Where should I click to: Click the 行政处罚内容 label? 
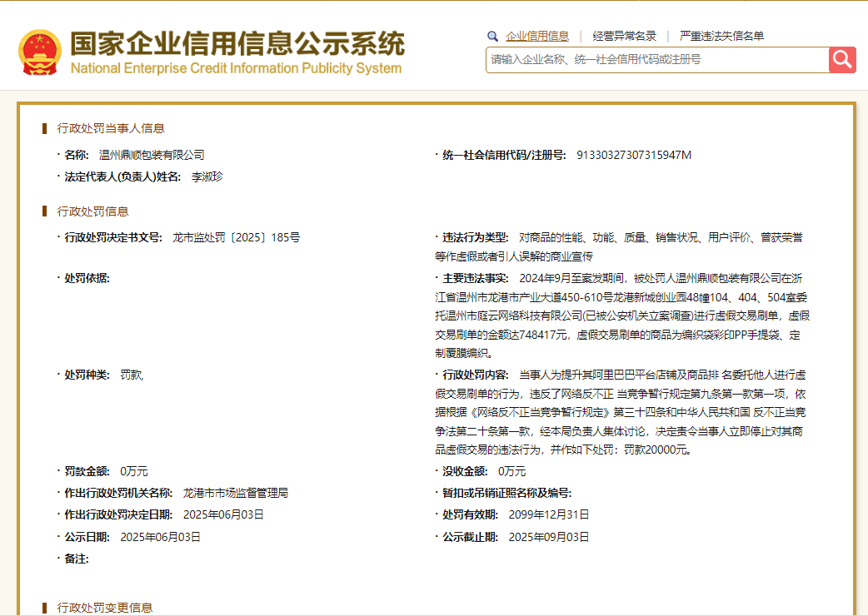point(476,375)
